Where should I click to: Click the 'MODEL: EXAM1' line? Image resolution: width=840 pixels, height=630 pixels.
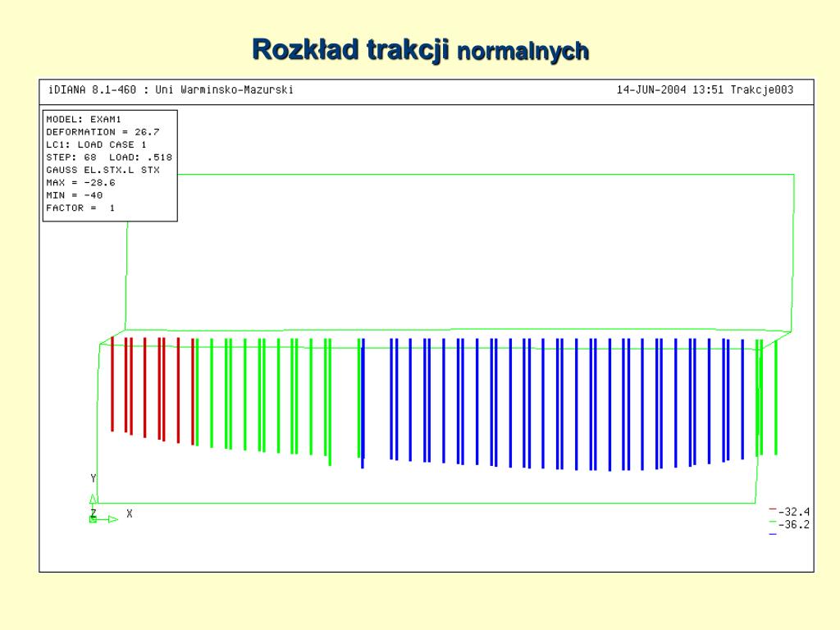pos(84,120)
